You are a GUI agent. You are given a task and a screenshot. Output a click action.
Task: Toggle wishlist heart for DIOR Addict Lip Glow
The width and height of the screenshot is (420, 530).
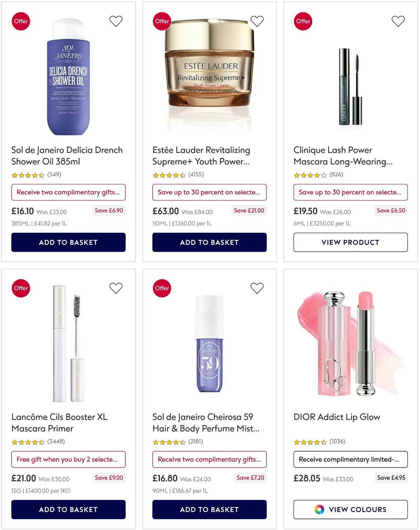coord(398,287)
